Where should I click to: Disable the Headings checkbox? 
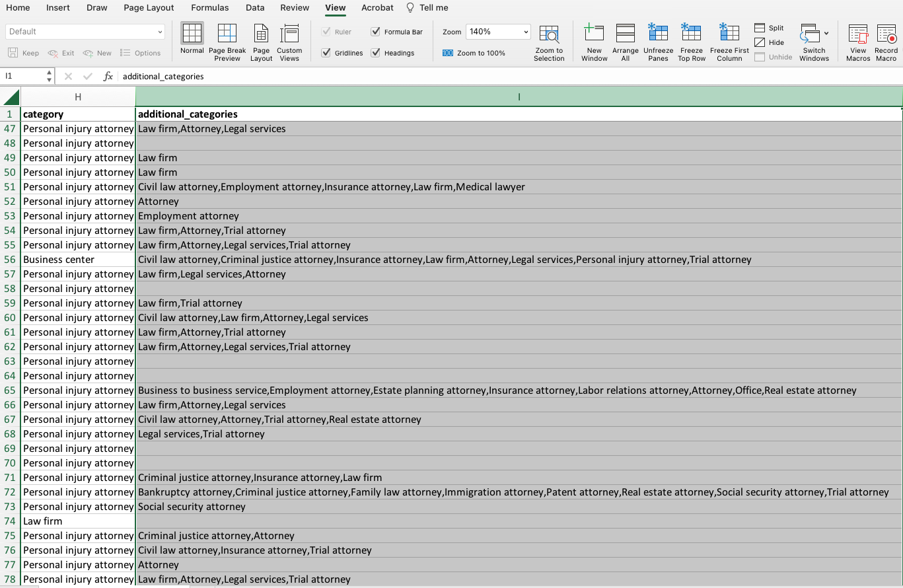pyautogui.click(x=376, y=53)
